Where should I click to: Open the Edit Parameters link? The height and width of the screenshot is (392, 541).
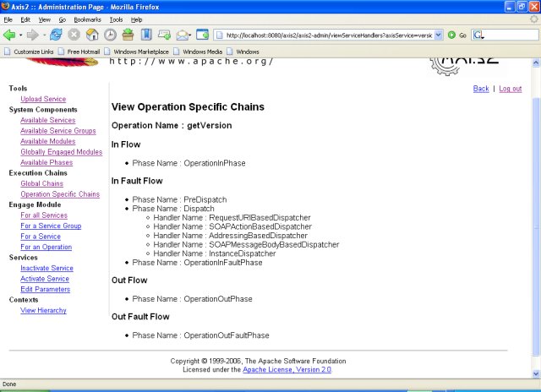pos(45,289)
